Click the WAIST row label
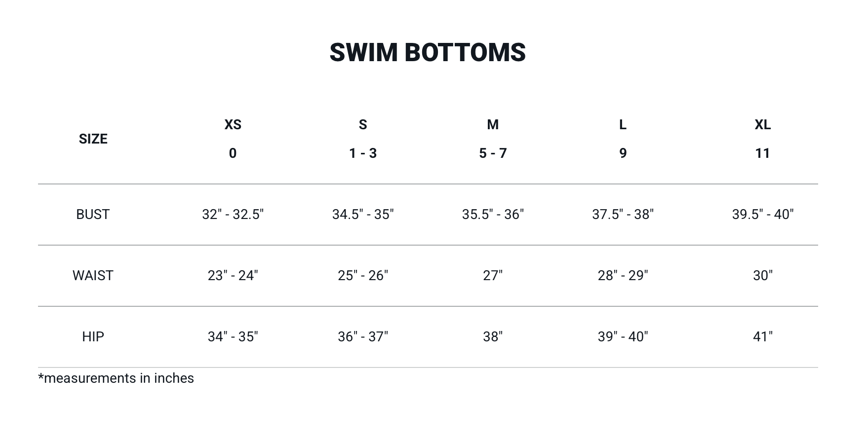Viewport: 868px width, 437px height. [x=93, y=276]
